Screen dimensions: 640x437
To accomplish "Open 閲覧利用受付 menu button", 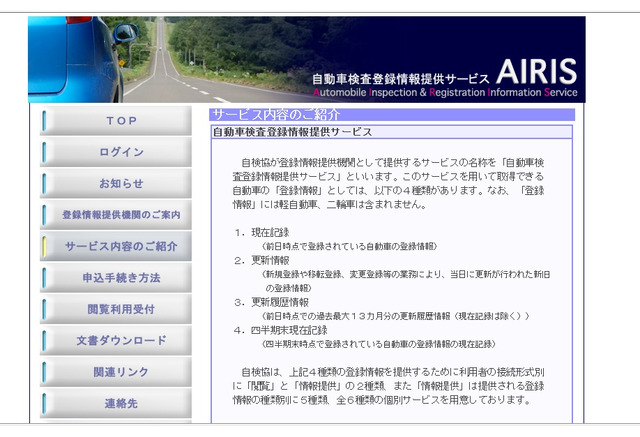I will click(x=116, y=309).
